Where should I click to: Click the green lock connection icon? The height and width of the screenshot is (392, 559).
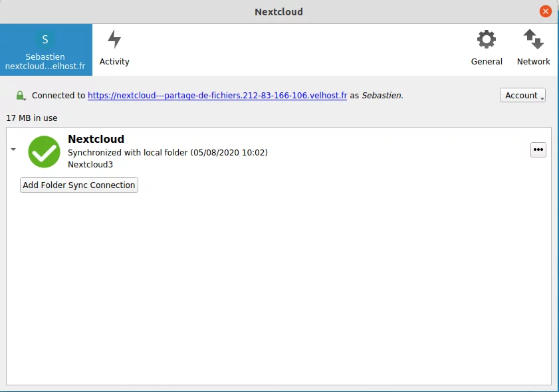pos(21,96)
